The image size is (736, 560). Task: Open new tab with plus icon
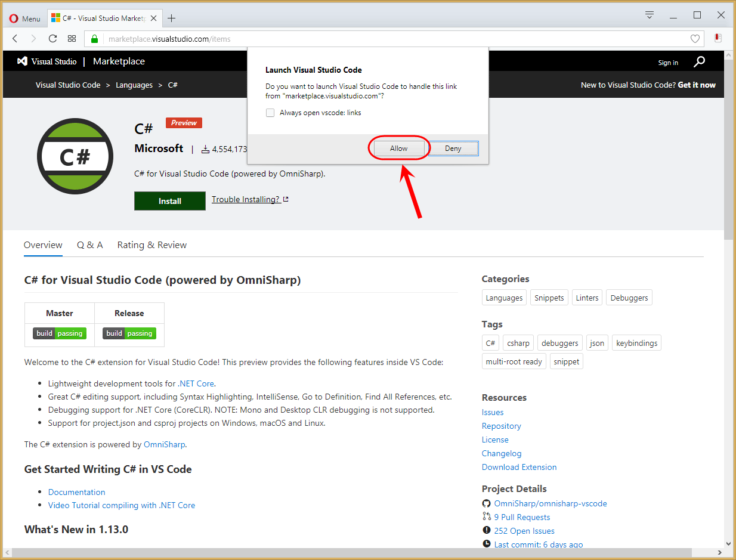172,18
